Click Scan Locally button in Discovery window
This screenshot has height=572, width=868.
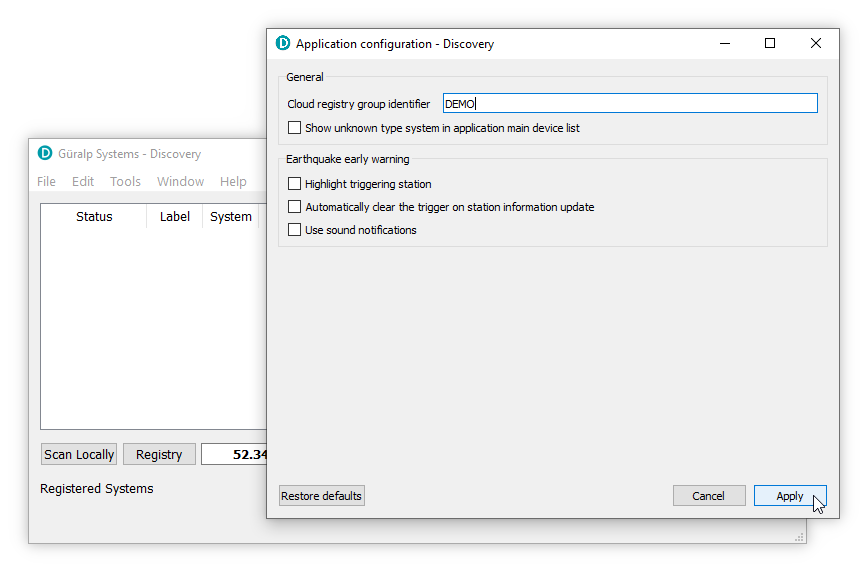click(79, 455)
